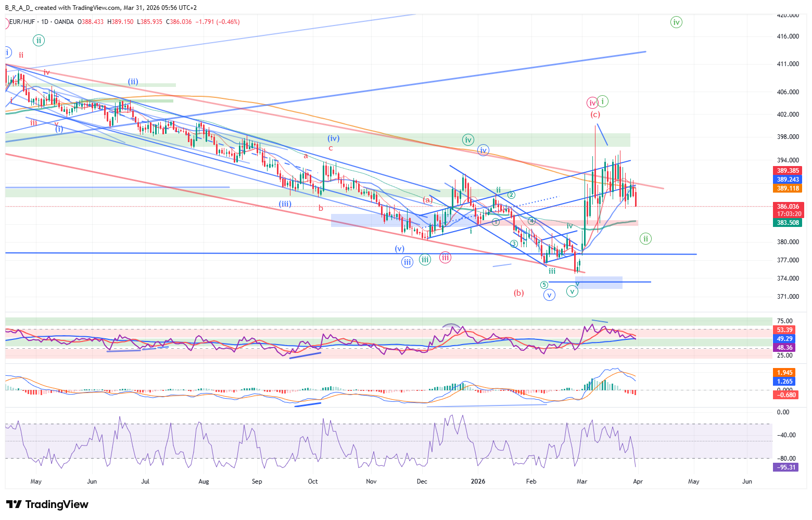Screen dimensions: 812x520
Task: Click the red (b) wave label
Action: point(518,293)
